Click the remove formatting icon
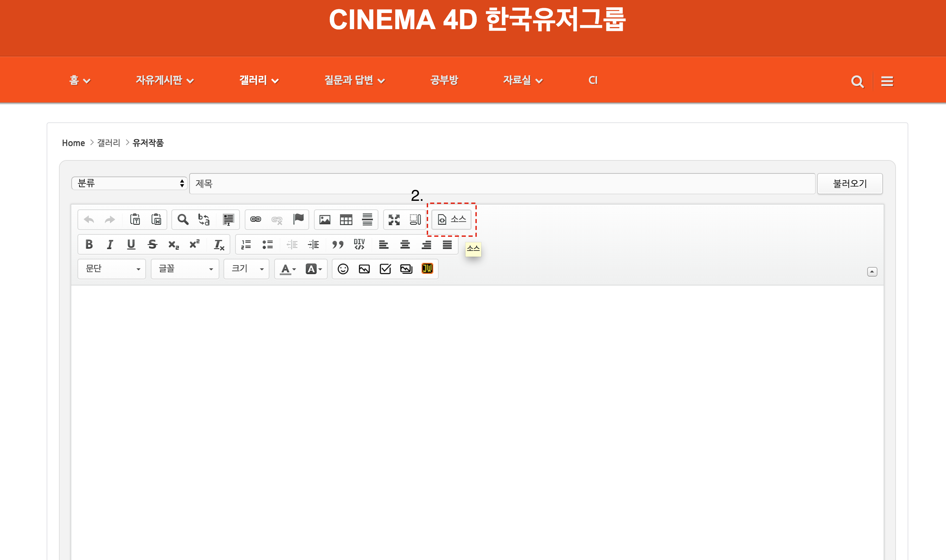 (x=219, y=244)
